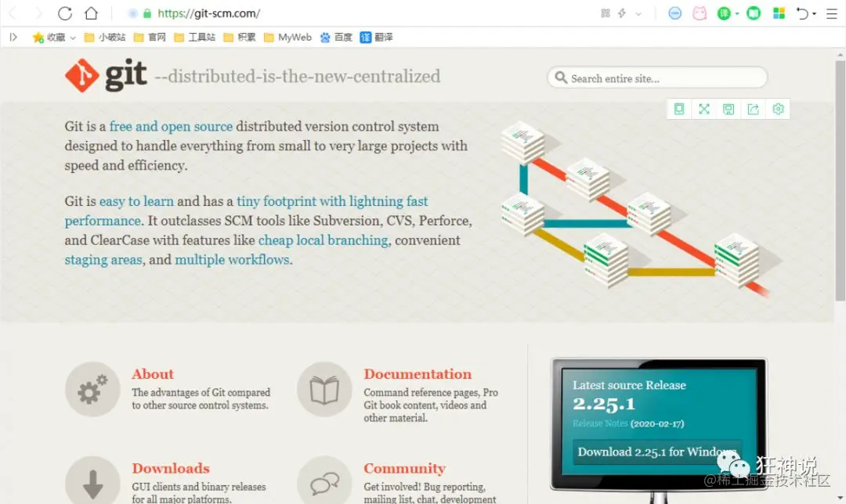This screenshot has height=504, width=846.
Task: Click the URL address bar text
Action: pos(209,13)
